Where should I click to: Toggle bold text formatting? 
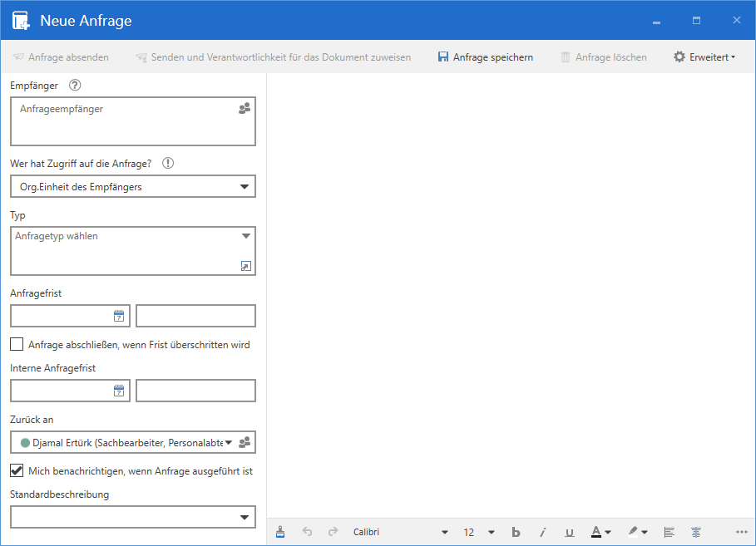pos(516,532)
